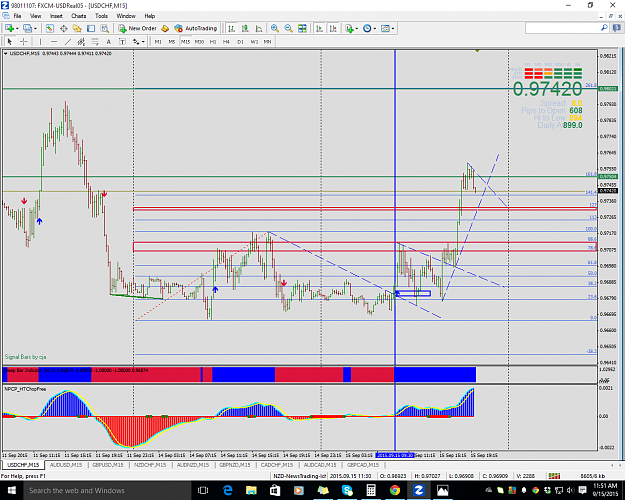
Task: Expand the Periods dropdown arrow
Action: click(374, 29)
